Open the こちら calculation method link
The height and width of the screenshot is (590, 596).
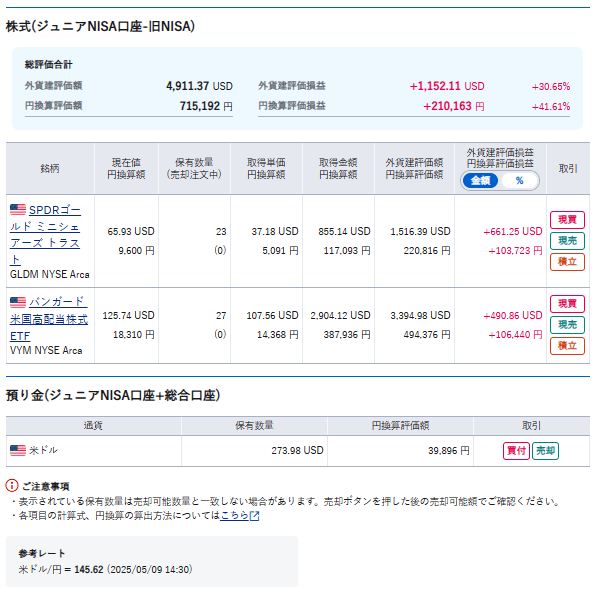point(234,515)
